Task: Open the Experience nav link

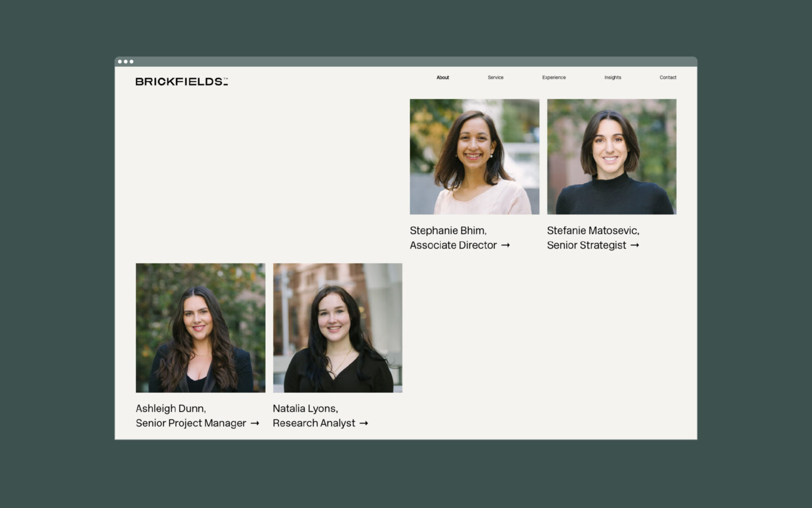Action: click(554, 78)
